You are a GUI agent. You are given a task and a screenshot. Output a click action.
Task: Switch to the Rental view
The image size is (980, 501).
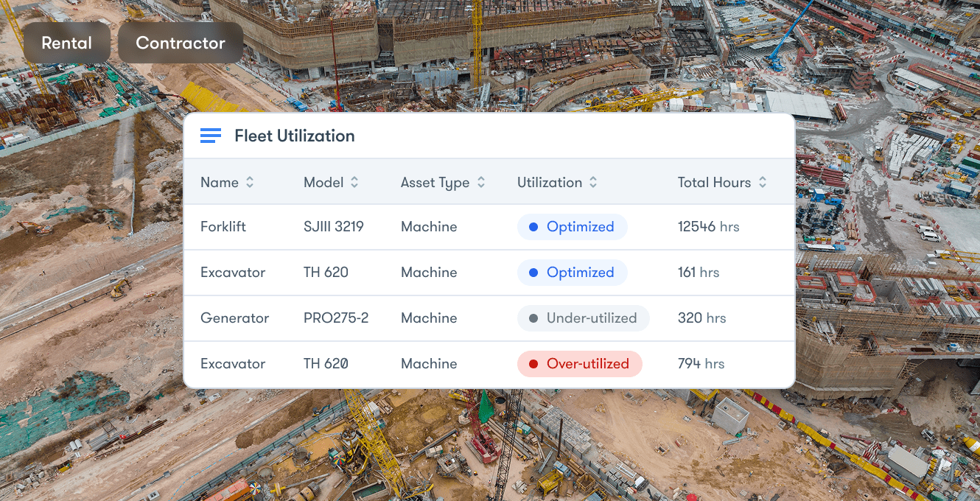66,43
